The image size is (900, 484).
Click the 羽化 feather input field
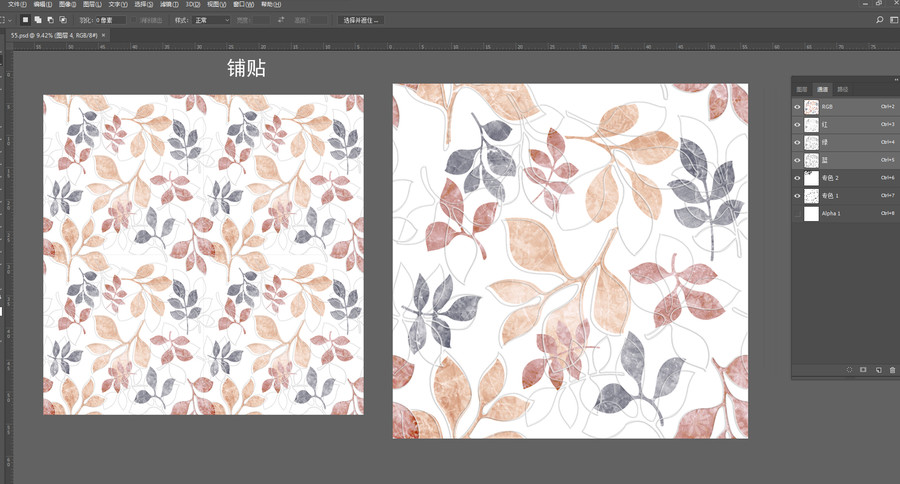(112, 20)
